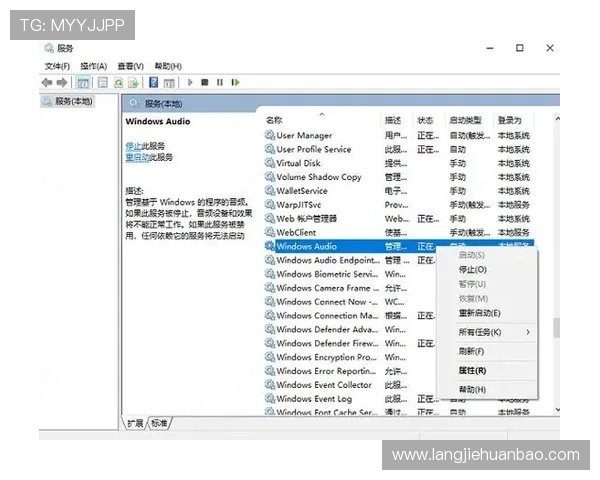Start service with the toolbar play button

[190, 82]
